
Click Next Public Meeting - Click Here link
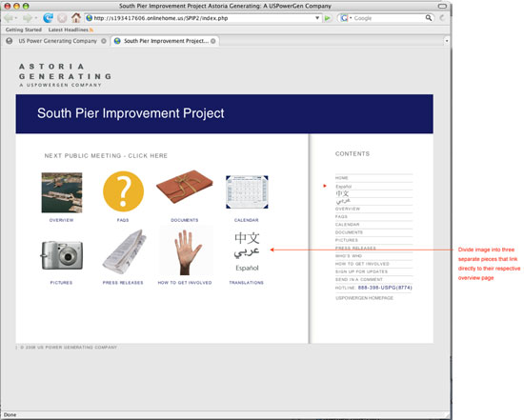point(106,155)
